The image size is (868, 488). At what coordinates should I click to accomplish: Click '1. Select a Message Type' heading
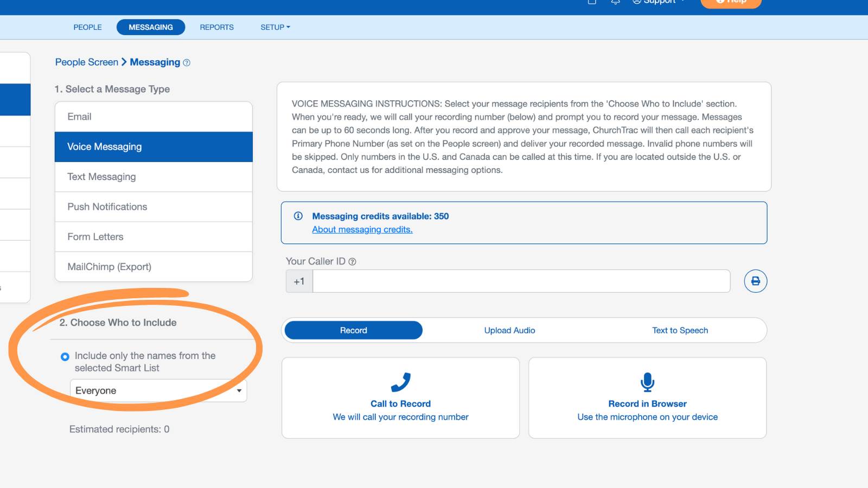coord(112,89)
